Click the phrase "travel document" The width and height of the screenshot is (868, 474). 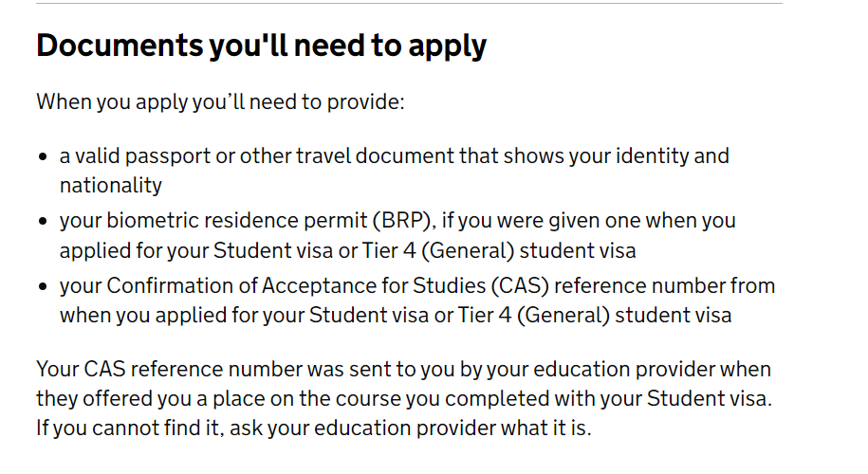click(379, 155)
